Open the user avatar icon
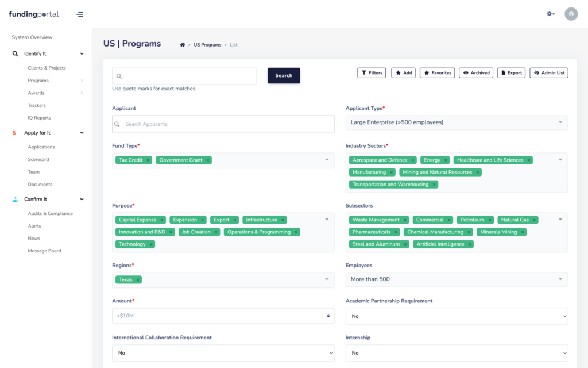 tap(571, 14)
